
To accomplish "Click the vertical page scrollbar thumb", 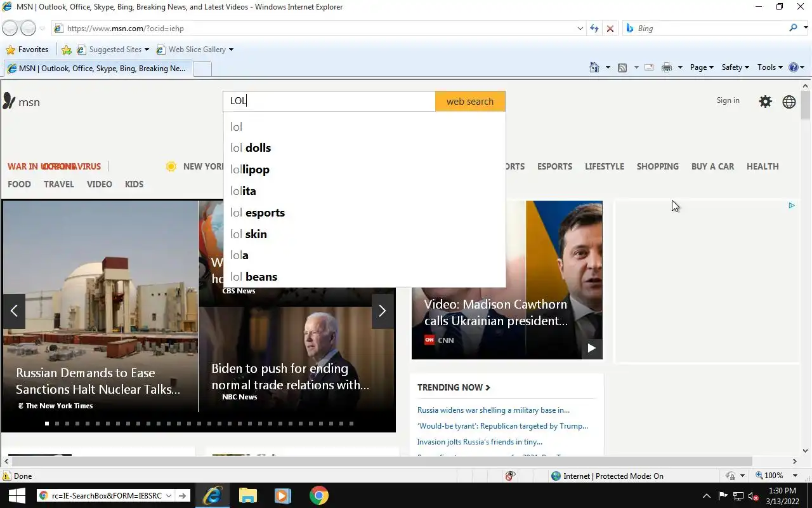I will tap(806, 105).
